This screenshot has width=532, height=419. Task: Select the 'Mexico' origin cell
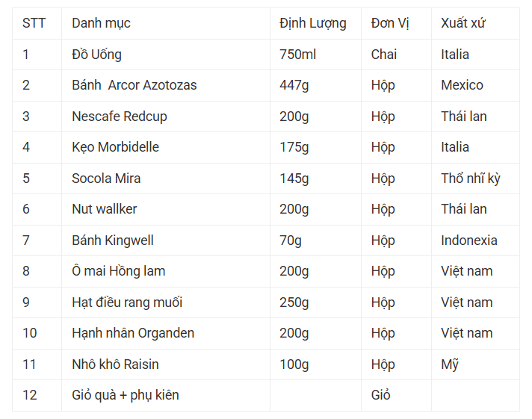462,85
